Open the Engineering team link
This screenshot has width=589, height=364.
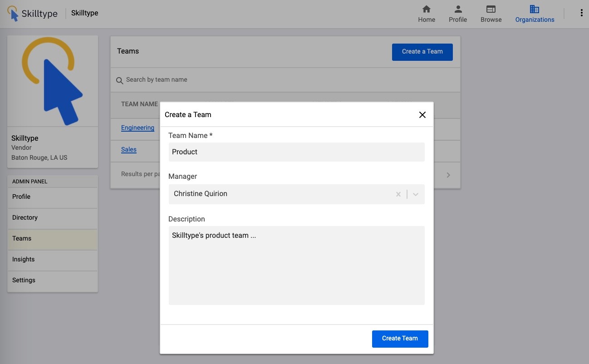pyautogui.click(x=137, y=128)
